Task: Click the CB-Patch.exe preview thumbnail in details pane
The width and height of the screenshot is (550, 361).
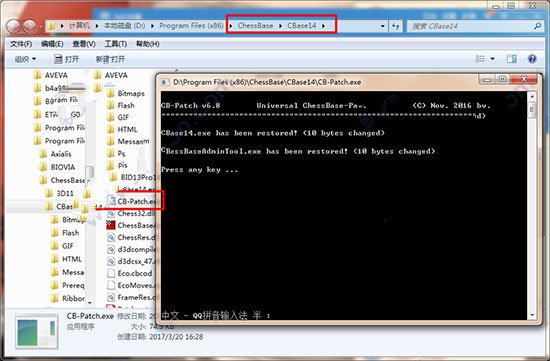Action: [37, 331]
